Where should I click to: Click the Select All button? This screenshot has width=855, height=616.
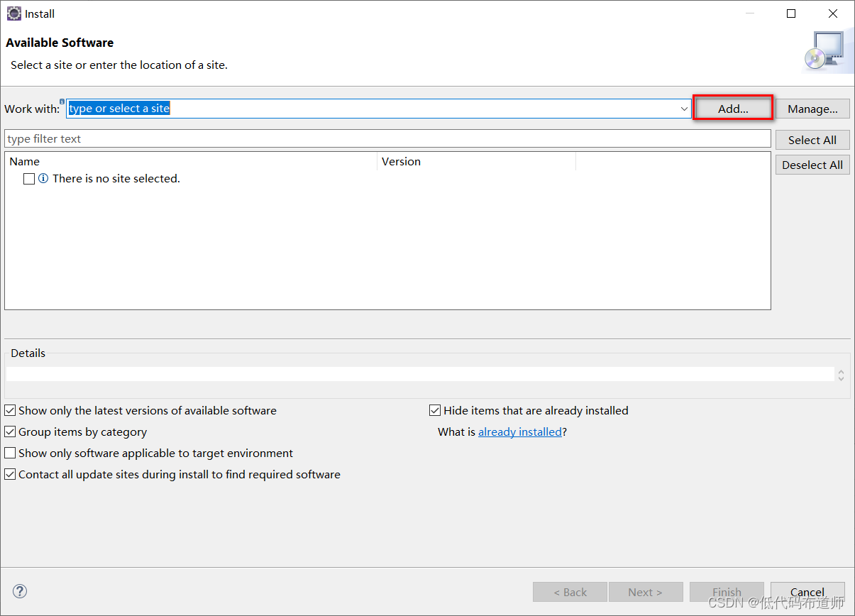812,140
